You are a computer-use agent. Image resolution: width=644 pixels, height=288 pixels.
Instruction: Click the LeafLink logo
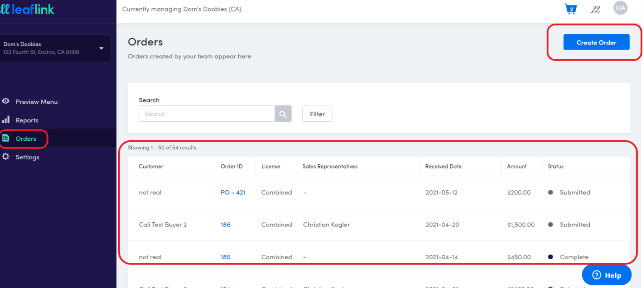pyautogui.click(x=27, y=9)
